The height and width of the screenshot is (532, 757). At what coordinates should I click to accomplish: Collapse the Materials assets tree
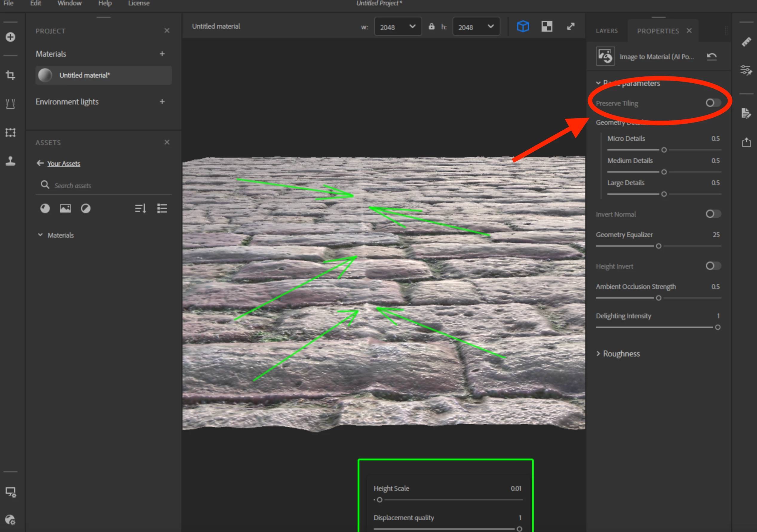click(40, 235)
